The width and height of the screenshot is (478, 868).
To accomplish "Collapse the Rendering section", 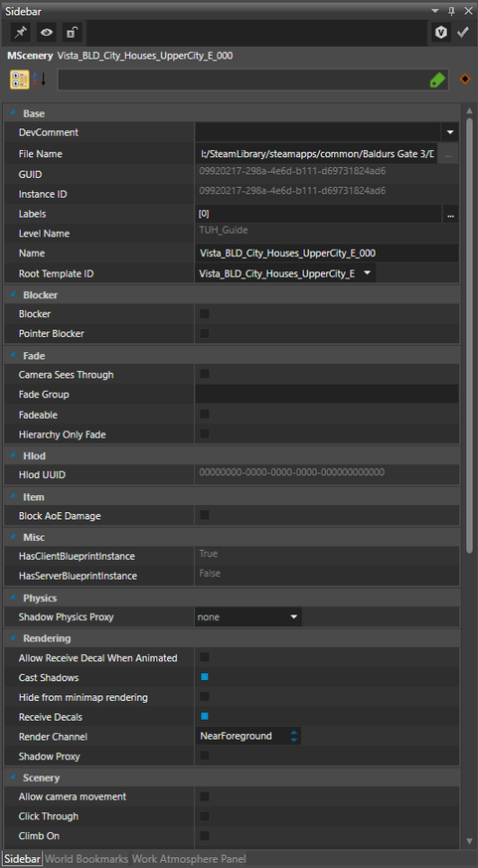I will pos(13,637).
